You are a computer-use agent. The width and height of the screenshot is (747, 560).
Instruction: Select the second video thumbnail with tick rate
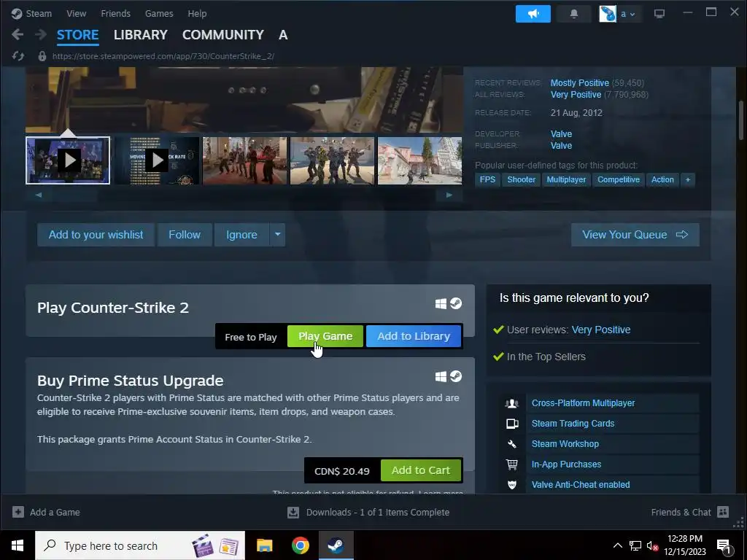point(157,160)
